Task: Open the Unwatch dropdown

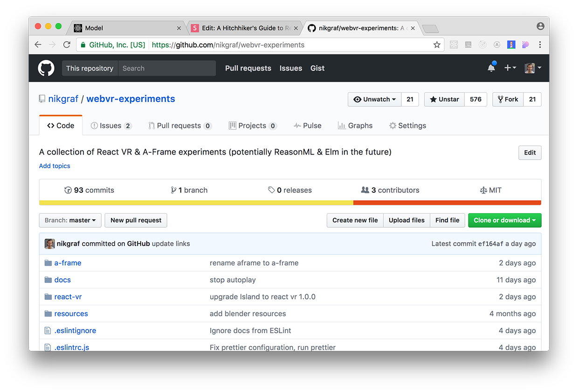Action: click(x=375, y=99)
